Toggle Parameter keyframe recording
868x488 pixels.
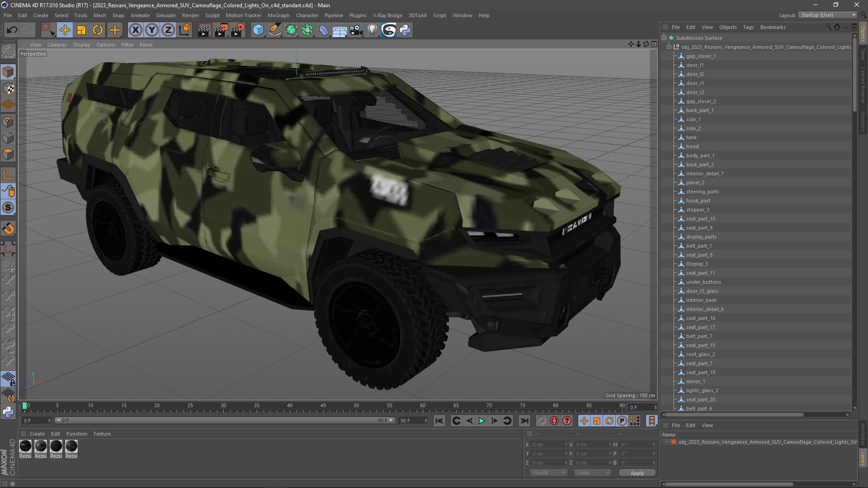click(622, 421)
